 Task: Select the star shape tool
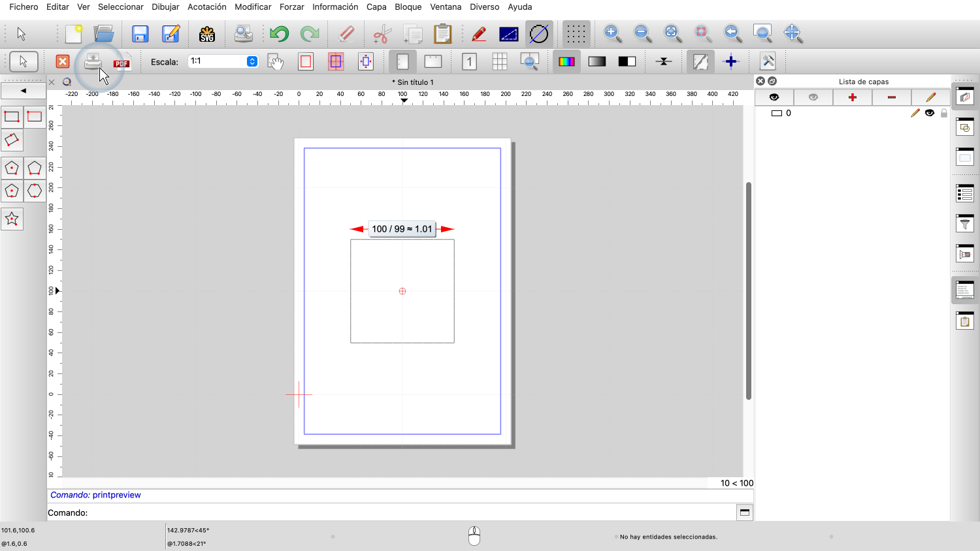[x=12, y=219]
